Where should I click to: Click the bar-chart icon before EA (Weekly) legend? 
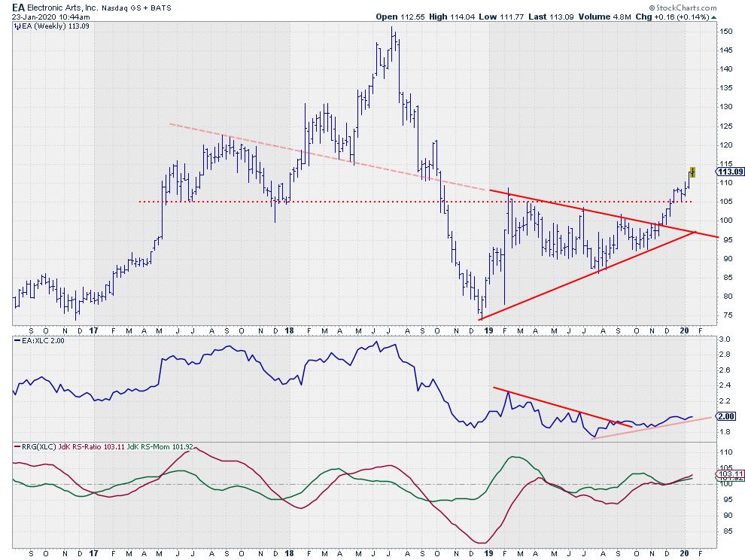tap(17, 26)
